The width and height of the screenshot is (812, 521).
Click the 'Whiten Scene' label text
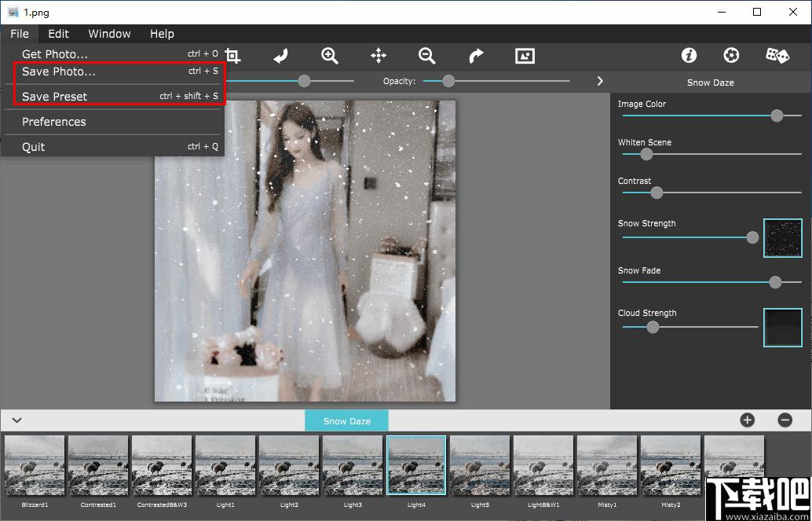click(645, 142)
